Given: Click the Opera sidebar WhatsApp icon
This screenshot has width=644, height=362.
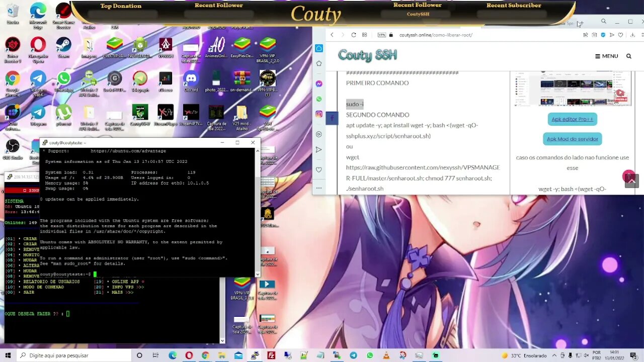Looking at the screenshot, I should coord(319,99).
